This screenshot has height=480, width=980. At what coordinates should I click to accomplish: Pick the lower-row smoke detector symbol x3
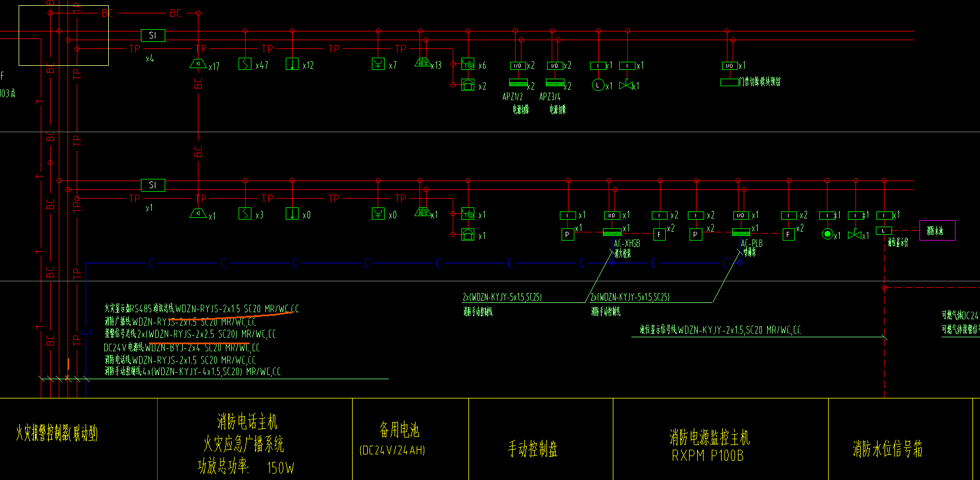pos(245,214)
